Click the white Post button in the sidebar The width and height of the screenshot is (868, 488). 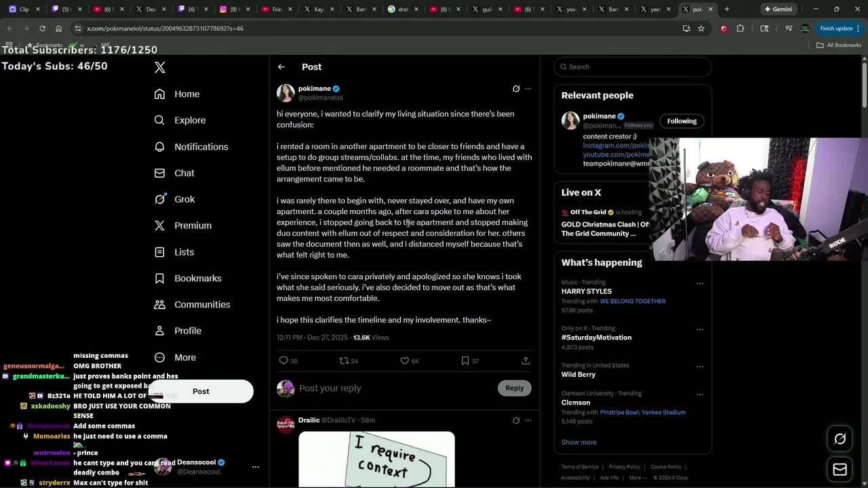pyautogui.click(x=201, y=391)
